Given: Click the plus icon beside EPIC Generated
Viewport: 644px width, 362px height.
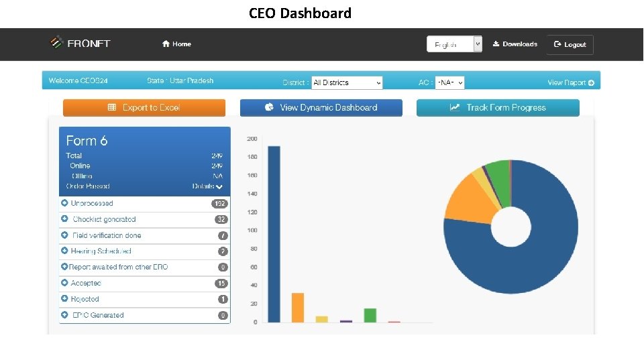Looking at the screenshot, I should click(x=64, y=315).
